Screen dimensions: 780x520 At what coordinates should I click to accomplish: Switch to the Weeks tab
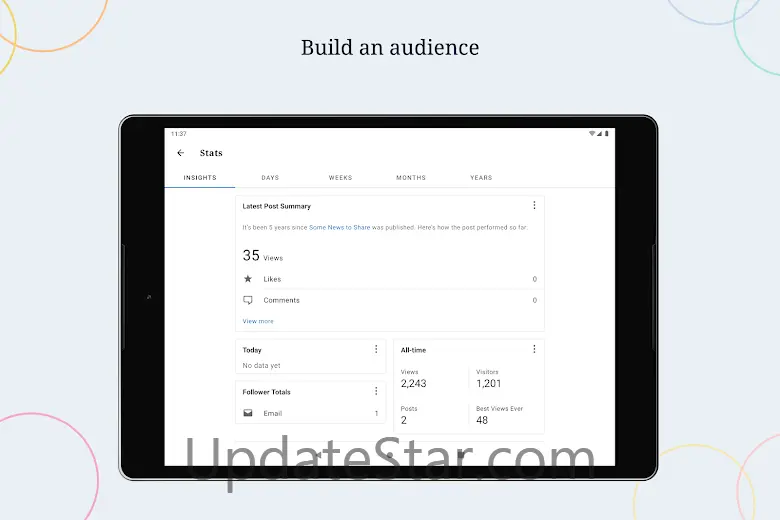point(340,178)
